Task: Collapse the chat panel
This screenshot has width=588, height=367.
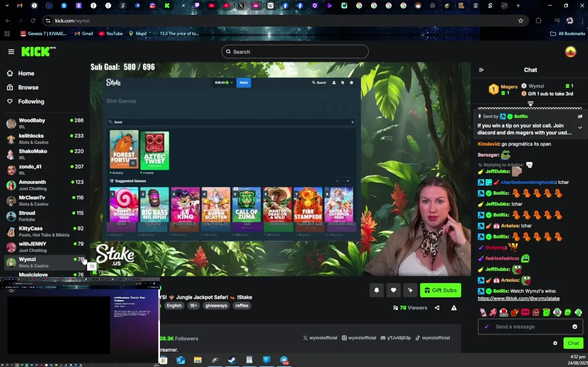Action: pos(481,70)
